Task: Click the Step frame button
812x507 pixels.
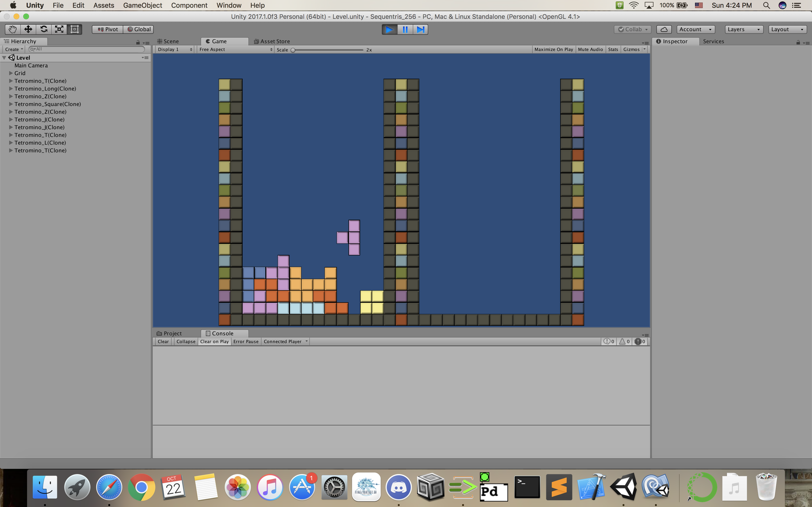Action: 420,29
